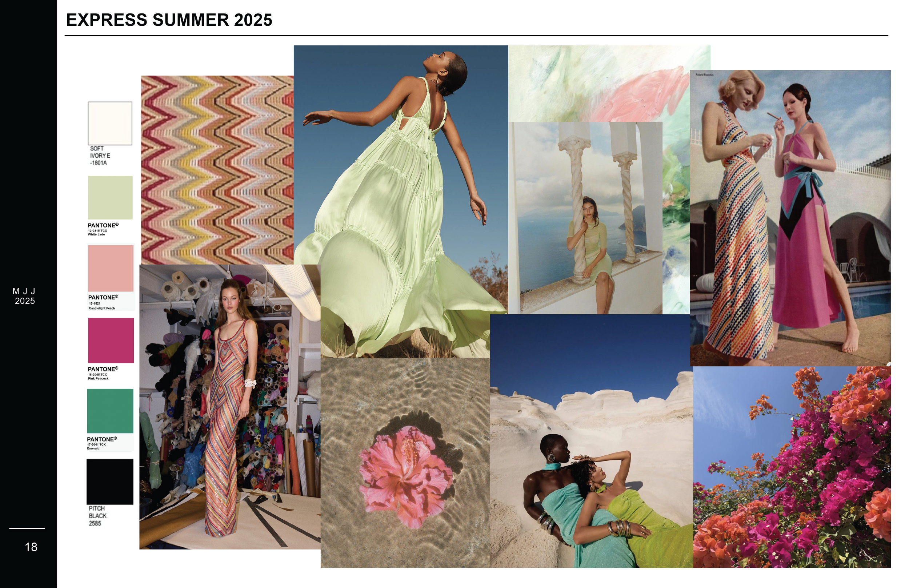This screenshot has width=909, height=588.
Task: Click page number 18 in sidebar
Action: tap(31, 547)
